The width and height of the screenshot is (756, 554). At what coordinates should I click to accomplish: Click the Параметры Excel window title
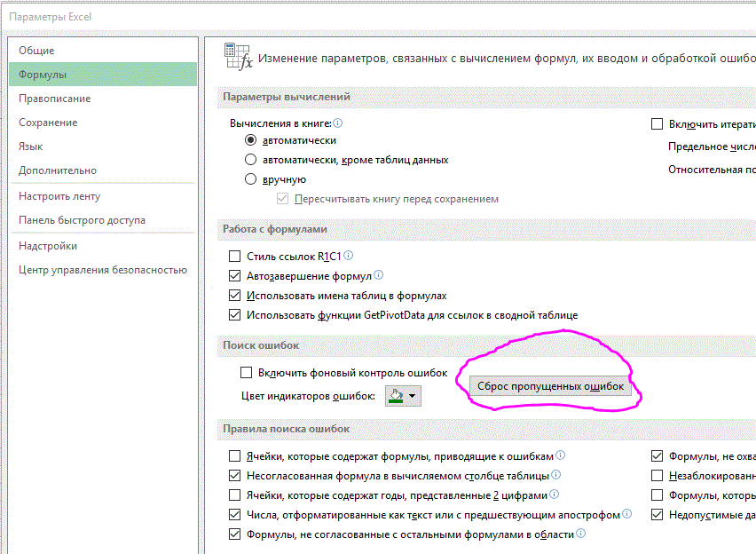tap(51, 17)
